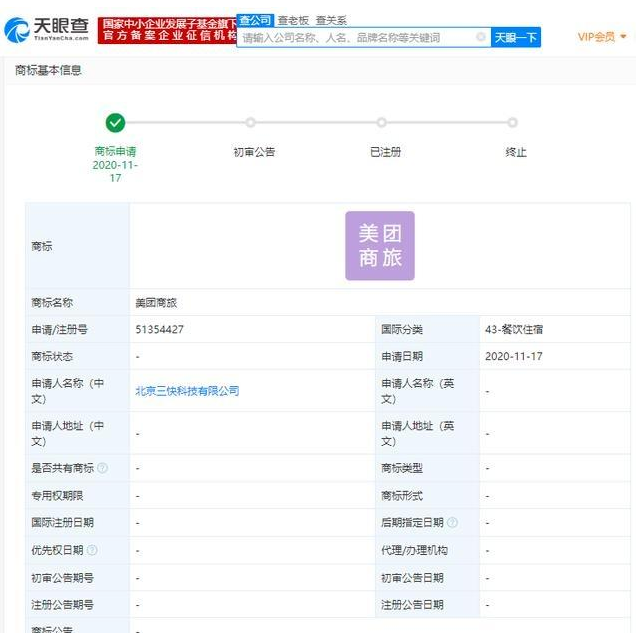The width and height of the screenshot is (636, 637).
Task: View the 美团商旅 trademark image thumbnail
Action: tap(380, 246)
